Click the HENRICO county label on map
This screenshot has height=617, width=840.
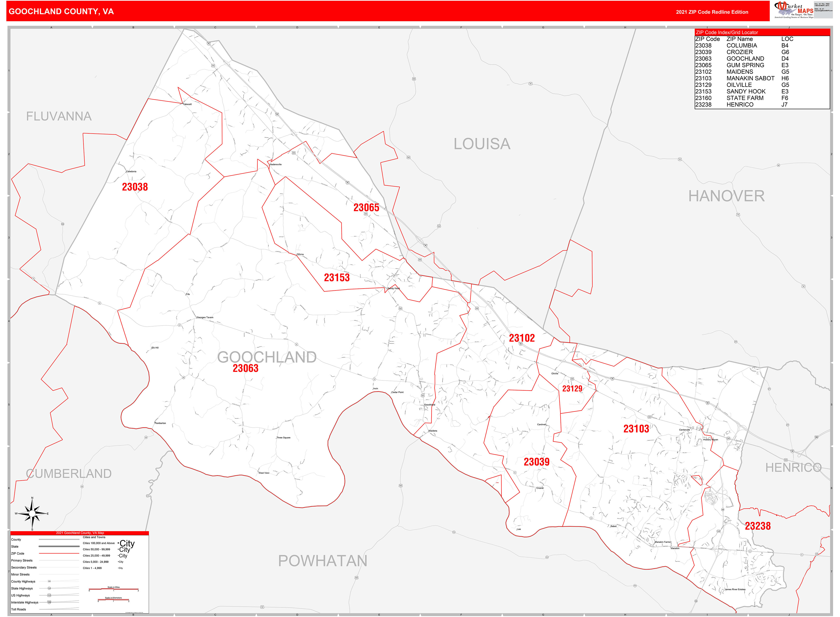794,467
